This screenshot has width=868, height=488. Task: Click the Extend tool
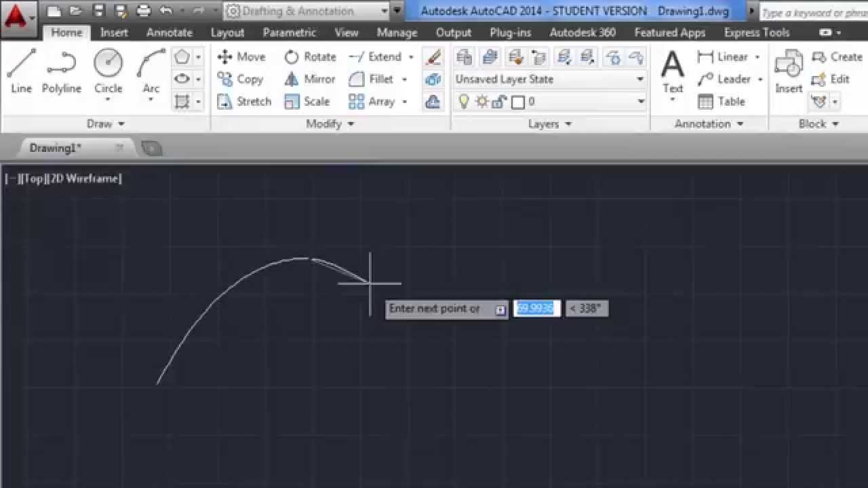point(375,57)
